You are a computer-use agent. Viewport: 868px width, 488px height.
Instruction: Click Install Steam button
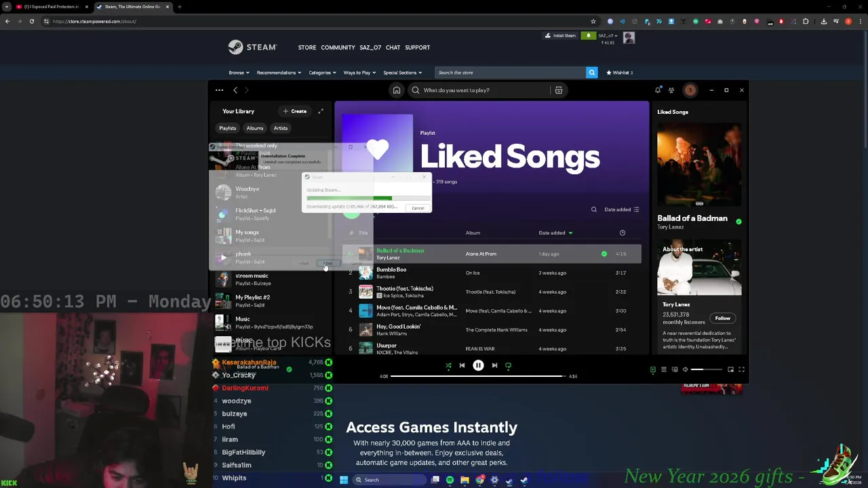click(x=560, y=36)
